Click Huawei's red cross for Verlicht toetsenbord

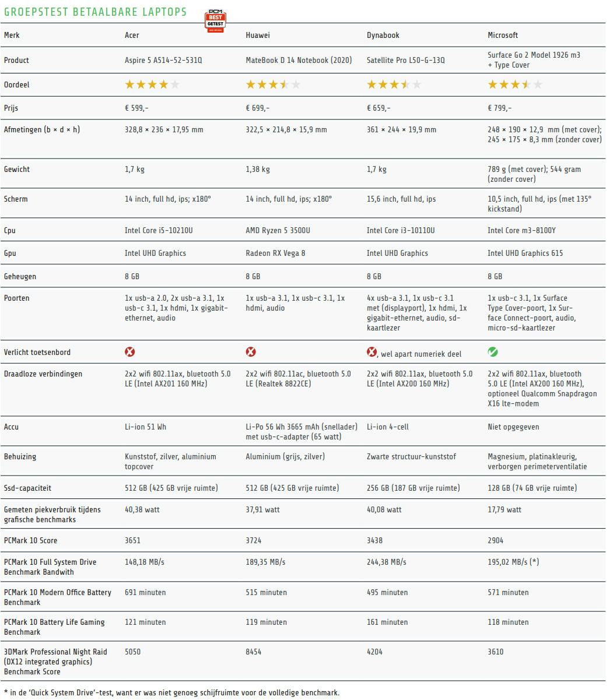[x=251, y=352]
